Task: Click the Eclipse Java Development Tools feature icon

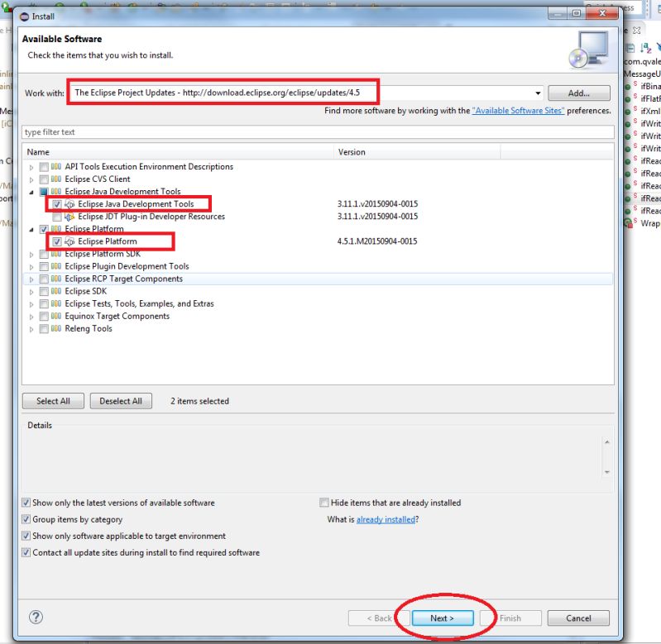Action: click(69, 204)
